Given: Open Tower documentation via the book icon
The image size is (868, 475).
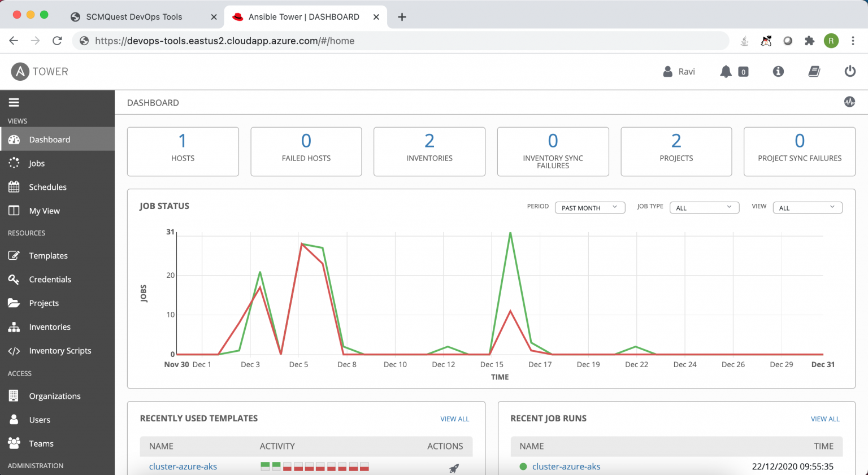Looking at the screenshot, I should click(814, 71).
